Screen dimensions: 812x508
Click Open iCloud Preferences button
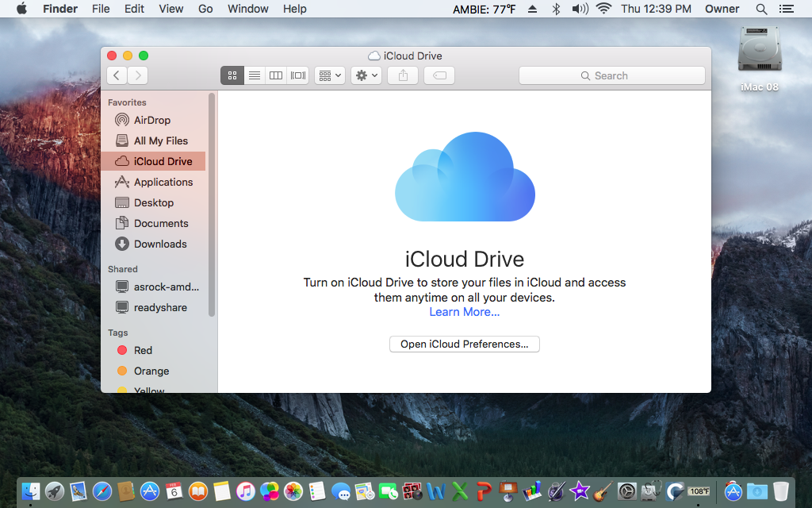click(x=465, y=344)
